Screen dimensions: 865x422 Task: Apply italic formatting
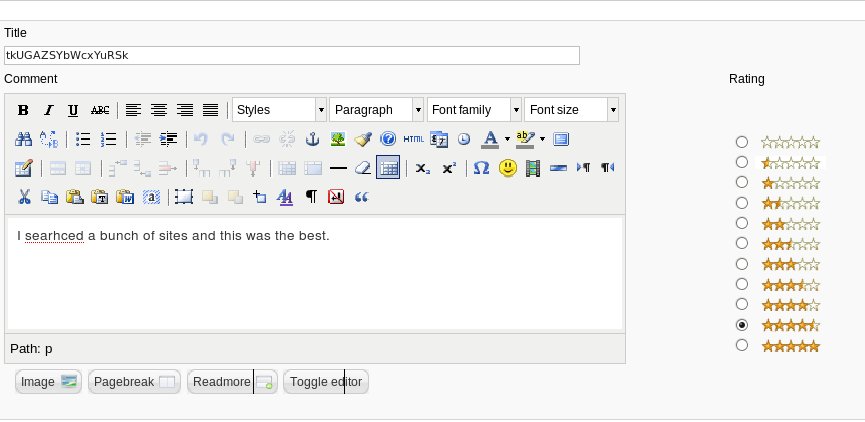pyautogui.click(x=49, y=110)
